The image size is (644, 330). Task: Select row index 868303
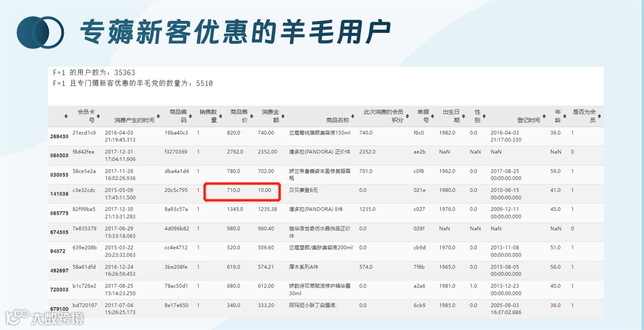point(59,155)
